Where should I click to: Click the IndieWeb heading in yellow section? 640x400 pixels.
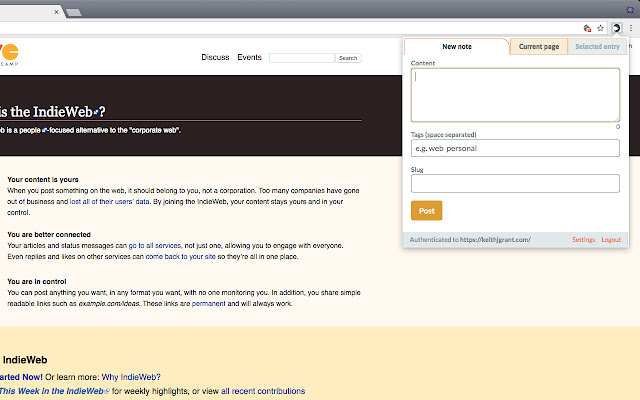click(x=25, y=360)
